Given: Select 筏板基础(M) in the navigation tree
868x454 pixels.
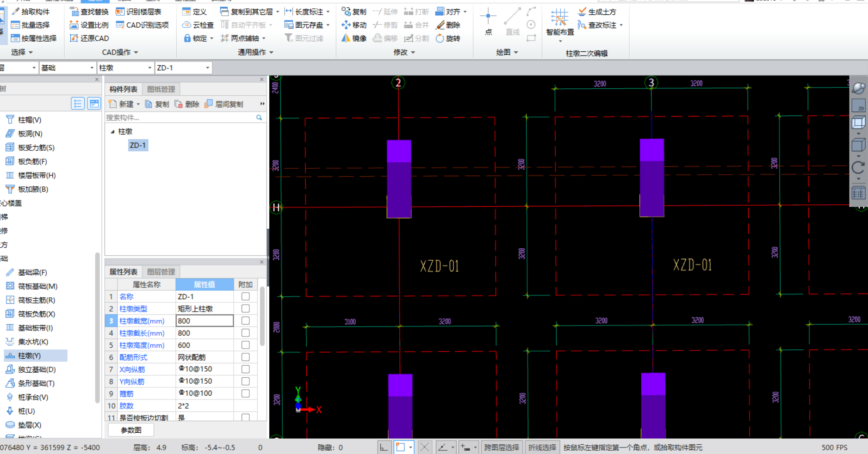Looking at the screenshot, I should click(31, 286).
